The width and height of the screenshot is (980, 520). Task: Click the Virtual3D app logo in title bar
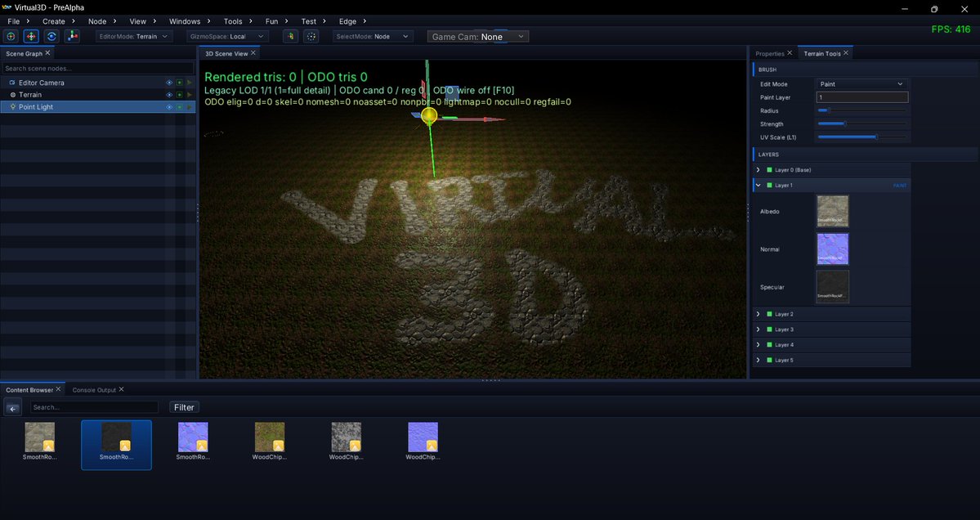[7, 7]
